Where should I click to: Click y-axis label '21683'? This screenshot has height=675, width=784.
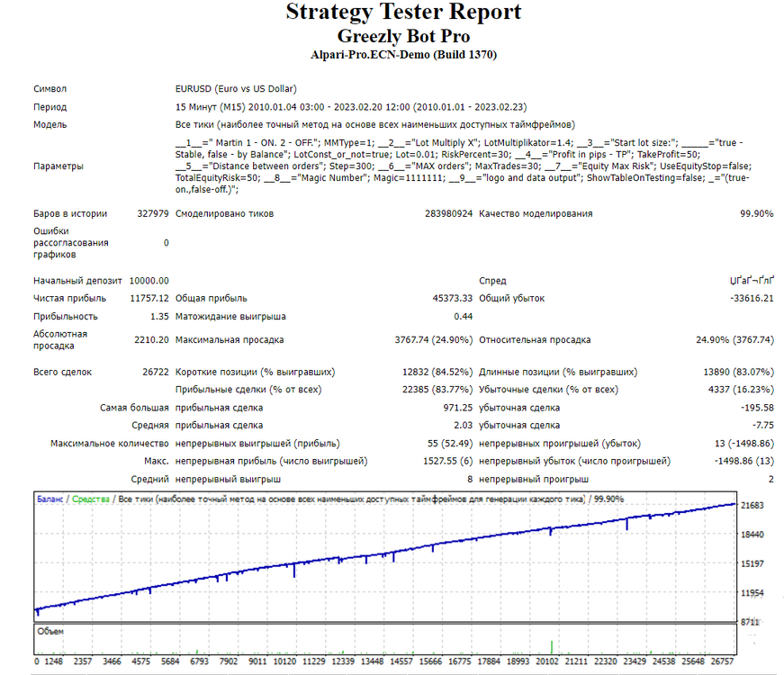click(752, 506)
